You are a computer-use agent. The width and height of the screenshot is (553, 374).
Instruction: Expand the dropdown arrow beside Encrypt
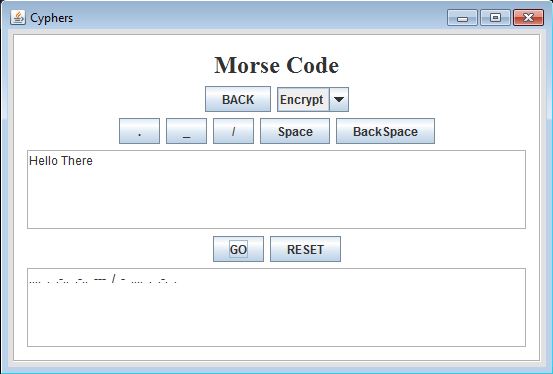tap(339, 99)
